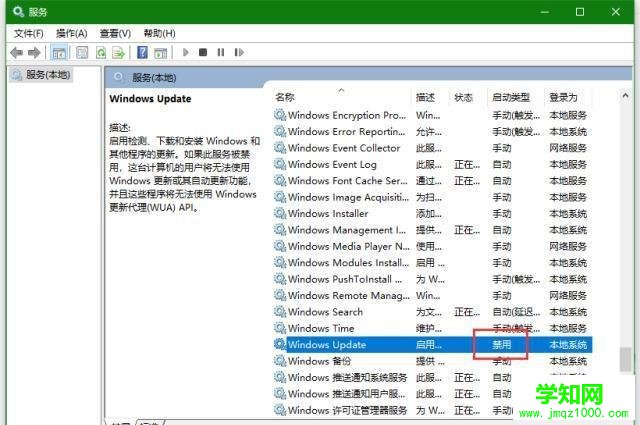Click 自动(延迟... startup type of Windows Search
This screenshot has width=640, height=425.
[x=516, y=312]
